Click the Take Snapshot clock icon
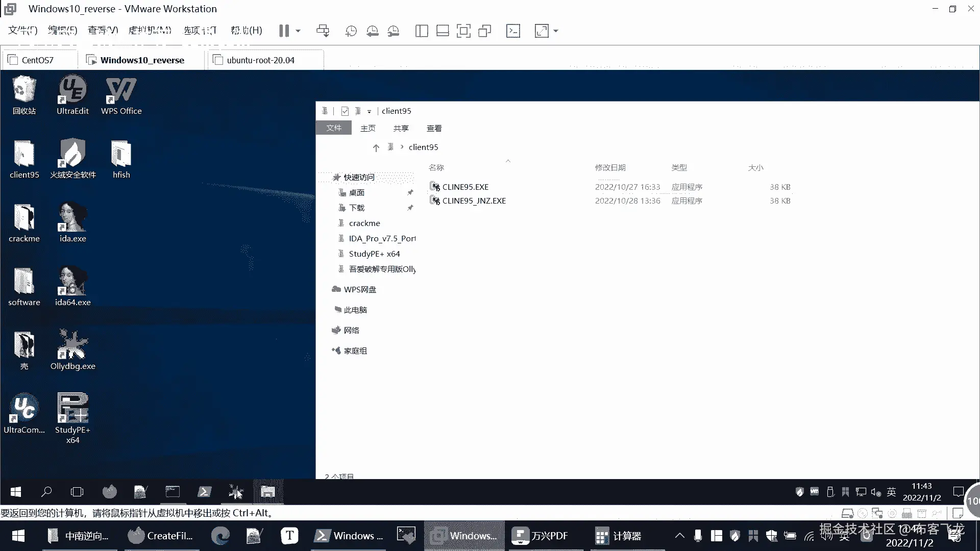980x551 pixels. 351,31
